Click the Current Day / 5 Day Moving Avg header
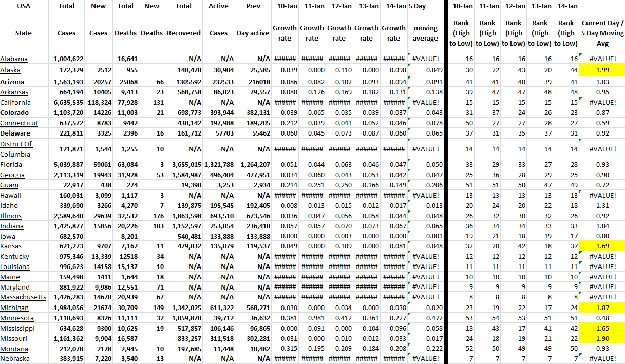 click(602, 33)
